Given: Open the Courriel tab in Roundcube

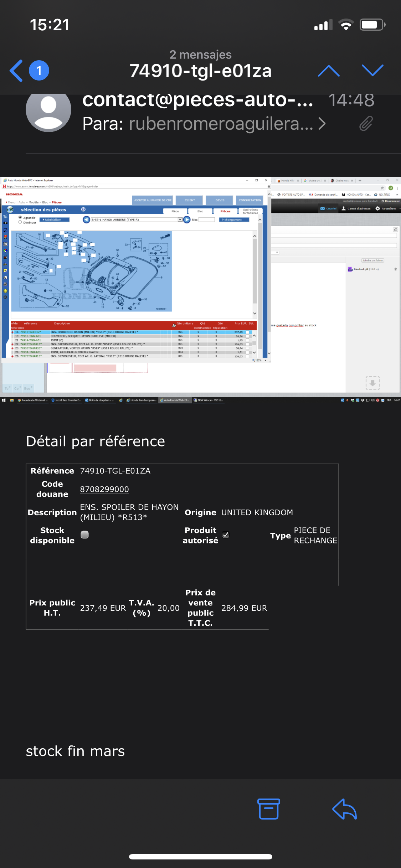Looking at the screenshot, I should [x=329, y=208].
